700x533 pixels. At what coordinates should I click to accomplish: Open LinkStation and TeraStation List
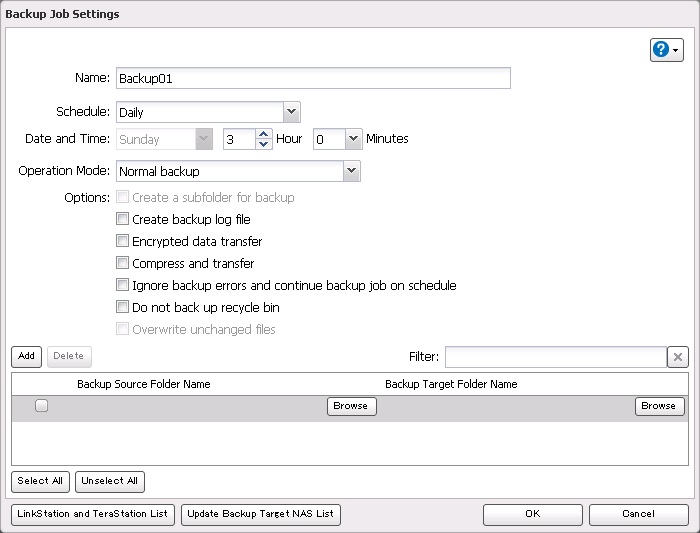click(x=93, y=515)
